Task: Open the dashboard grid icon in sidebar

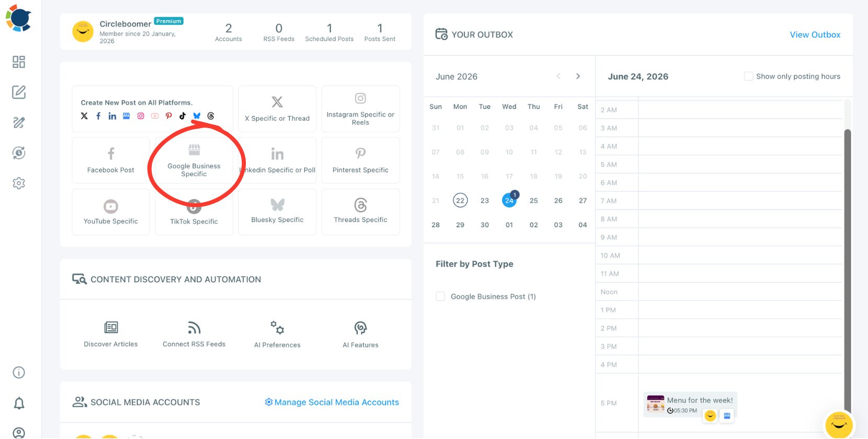Action: pyautogui.click(x=19, y=62)
